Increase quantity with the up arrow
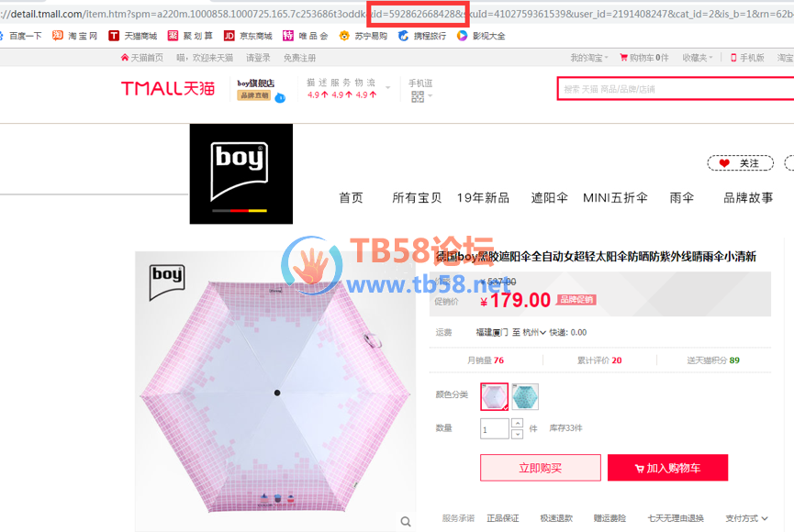Viewport: 794px width, 532px height. click(x=517, y=423)
